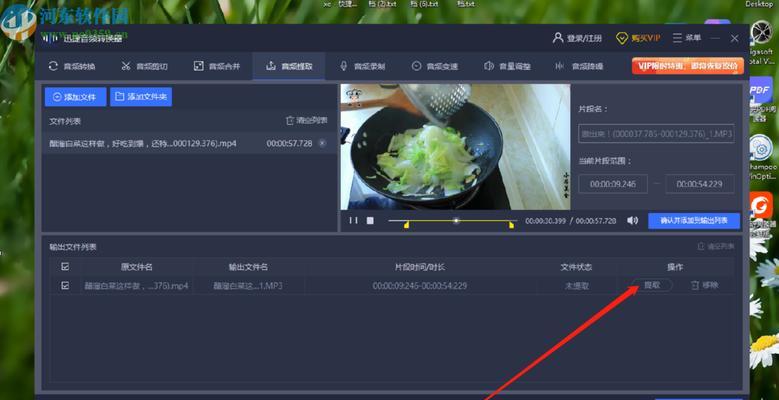Image resolution: width=779 pixels, height=400 pixels.
Task: Click the elapsed time display 00:00:30.399
Action: (545, 220)
